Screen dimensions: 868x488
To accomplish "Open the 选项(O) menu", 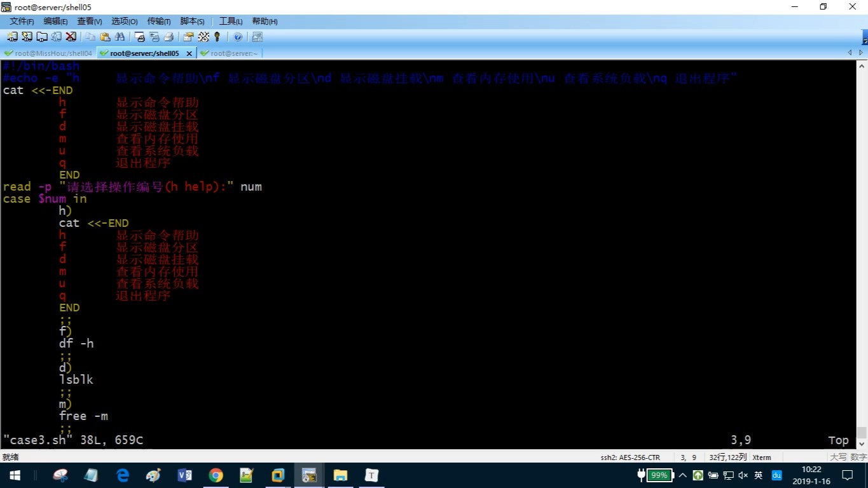I will (x=125, y=22).
